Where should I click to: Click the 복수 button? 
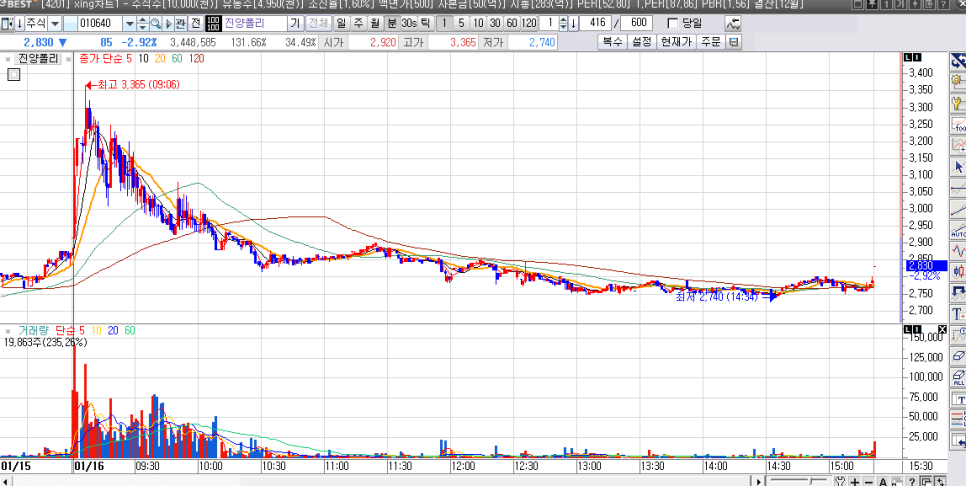click(x=612, y=43)
